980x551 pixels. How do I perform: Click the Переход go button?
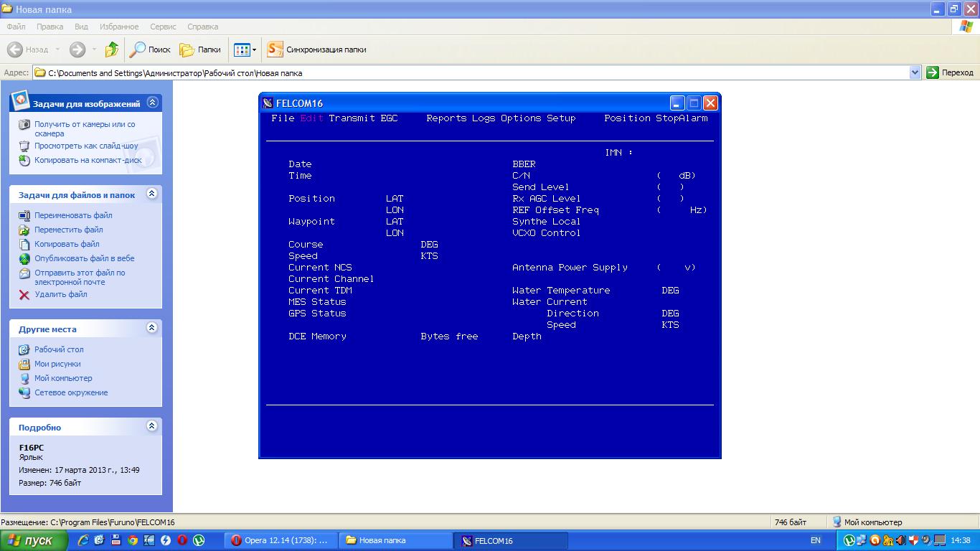tap(950, 72)
